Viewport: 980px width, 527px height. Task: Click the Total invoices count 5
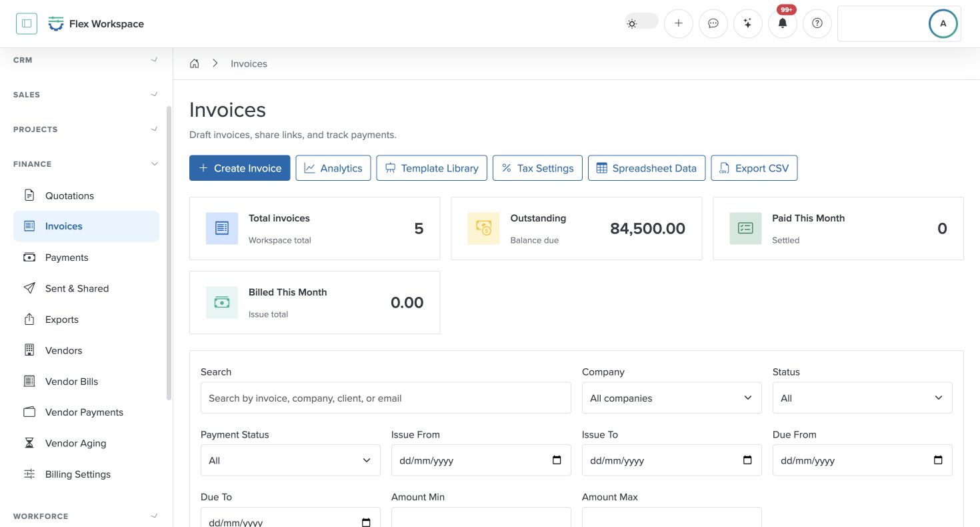coord(419,229)
